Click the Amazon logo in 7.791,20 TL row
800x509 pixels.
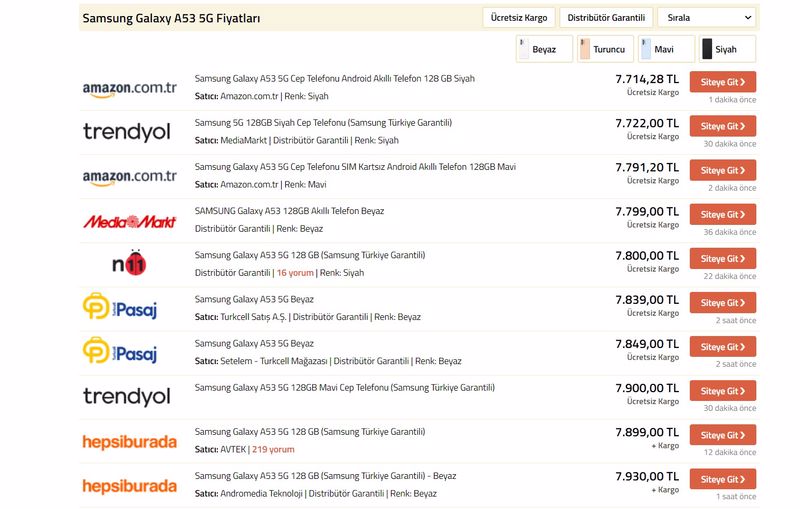[x=130, y=177]
